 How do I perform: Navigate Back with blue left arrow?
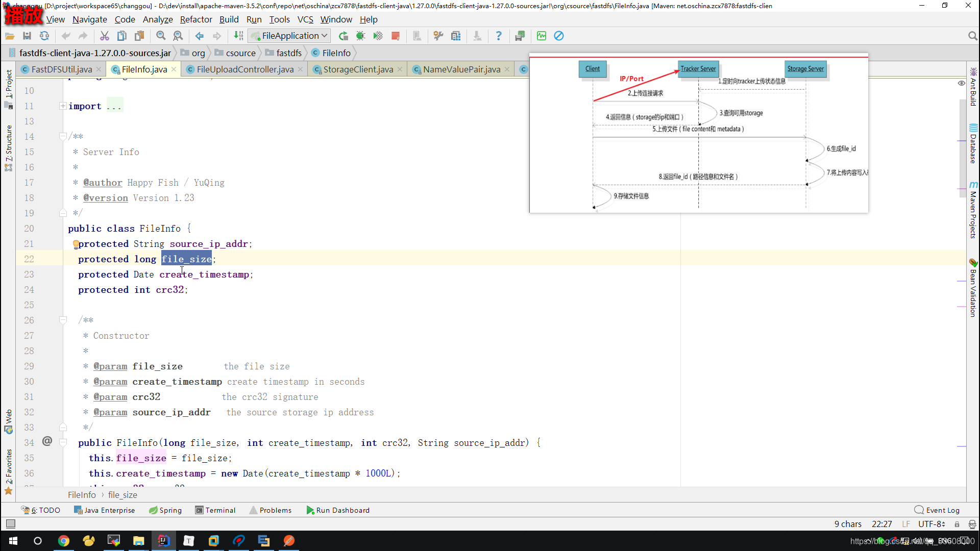point(200,36)
